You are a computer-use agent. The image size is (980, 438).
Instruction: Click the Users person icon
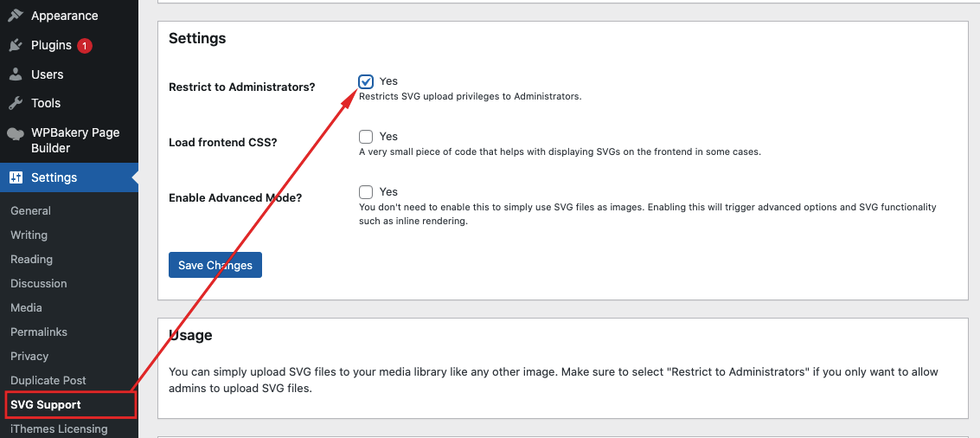16,74
